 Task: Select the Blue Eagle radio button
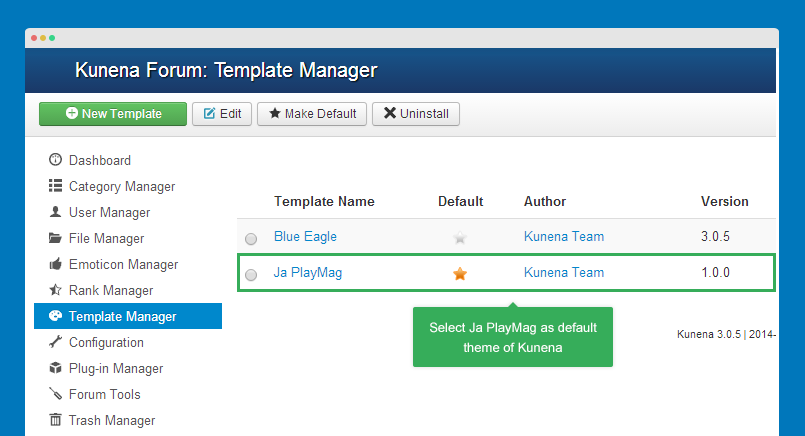[x=251, y=239]
